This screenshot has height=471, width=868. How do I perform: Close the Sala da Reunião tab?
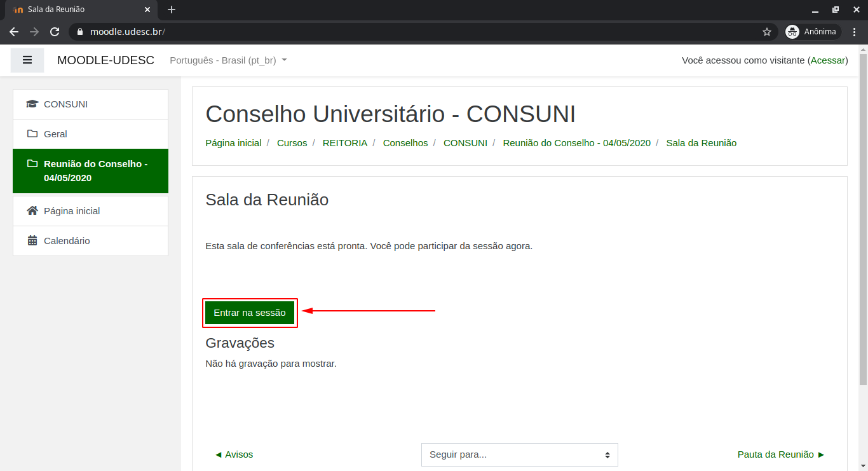(x=147, y=10)
